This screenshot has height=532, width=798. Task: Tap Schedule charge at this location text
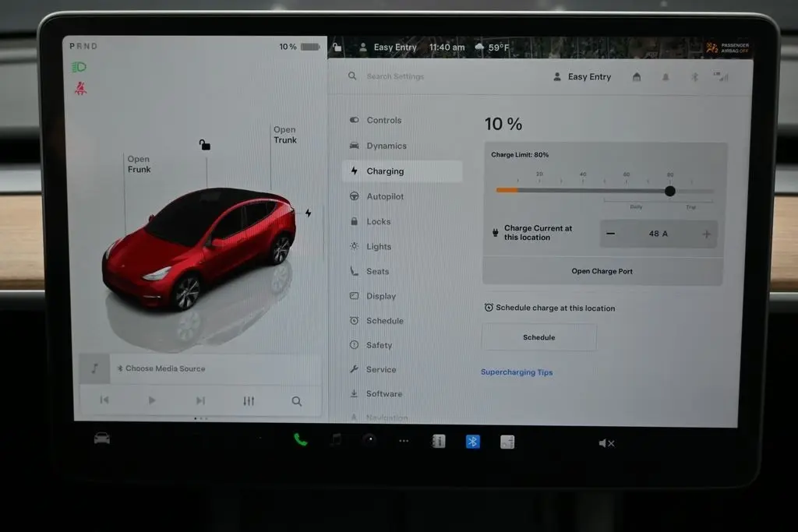tap(555, 308)
